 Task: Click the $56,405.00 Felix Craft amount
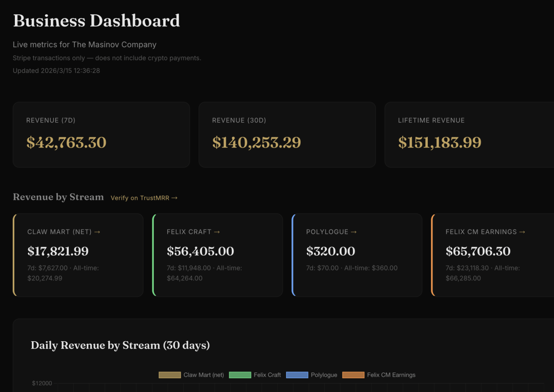click(x=200, y=252)
